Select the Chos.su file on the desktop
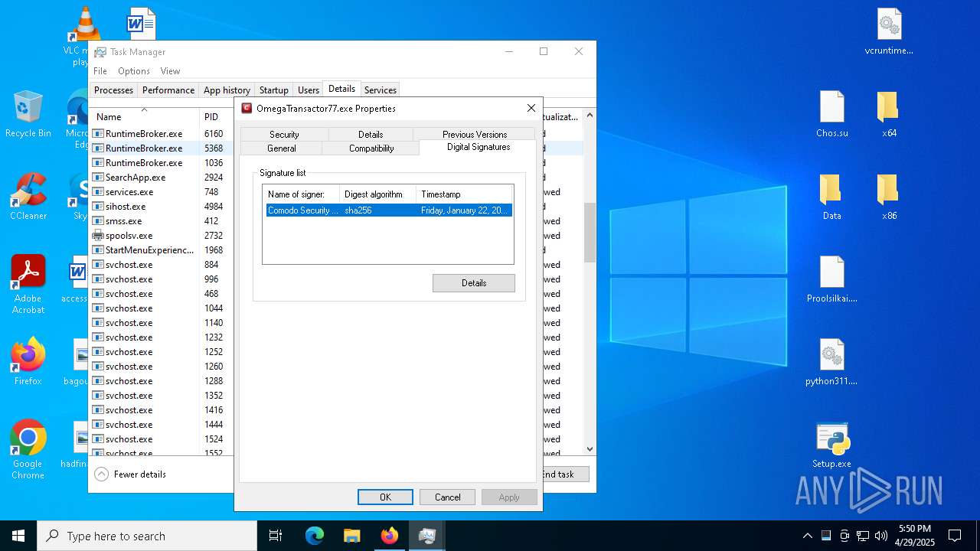 [832, 114]
